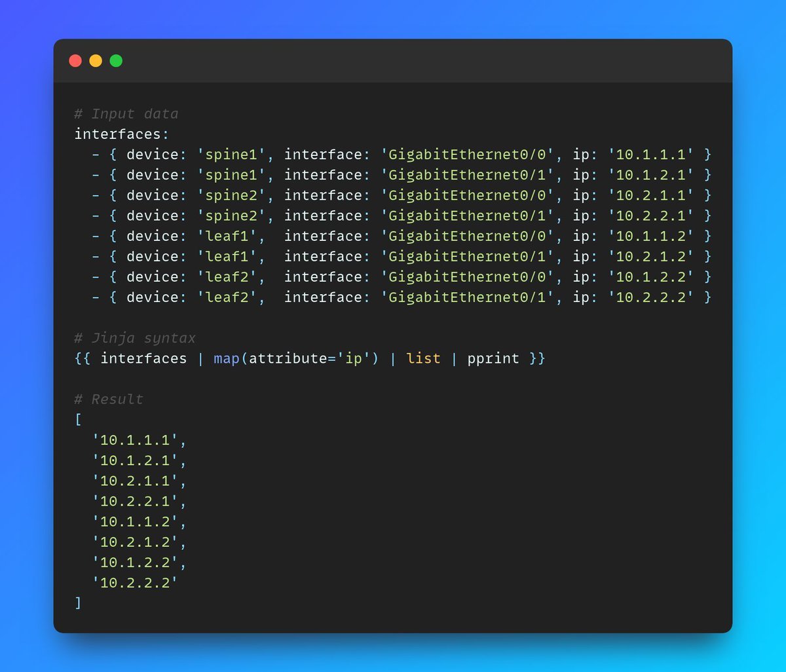Click 'GigabitEthernet0/0' in the first leaf1 row
Screen dimensions: 786x672
(468, 236)
